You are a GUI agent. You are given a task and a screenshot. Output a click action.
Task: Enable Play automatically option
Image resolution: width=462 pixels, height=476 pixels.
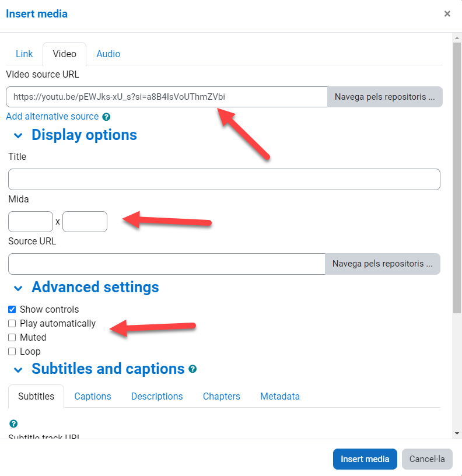[12, 324]
